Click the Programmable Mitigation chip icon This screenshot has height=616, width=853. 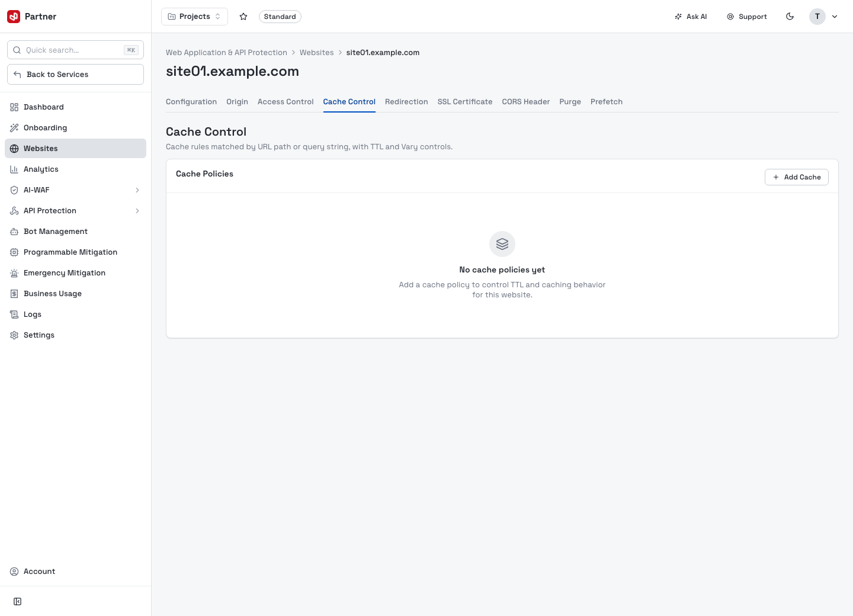[14, 252]
